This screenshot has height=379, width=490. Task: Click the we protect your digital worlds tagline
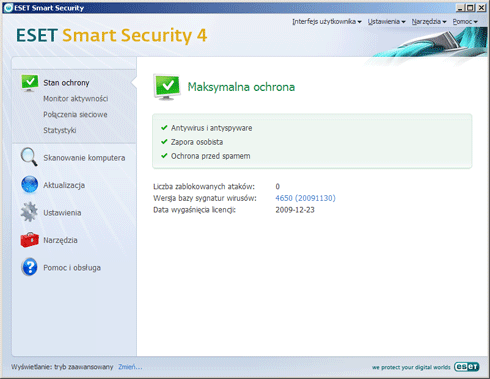411,367
